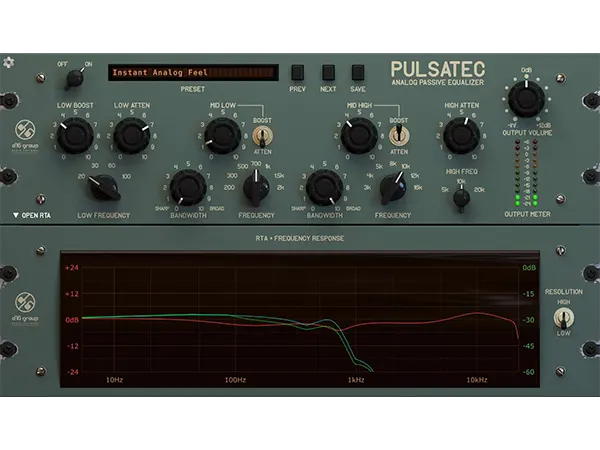600x450 pixels.
Task: Click the d16 group logo in EQ panel
Action: pos(25,136)
